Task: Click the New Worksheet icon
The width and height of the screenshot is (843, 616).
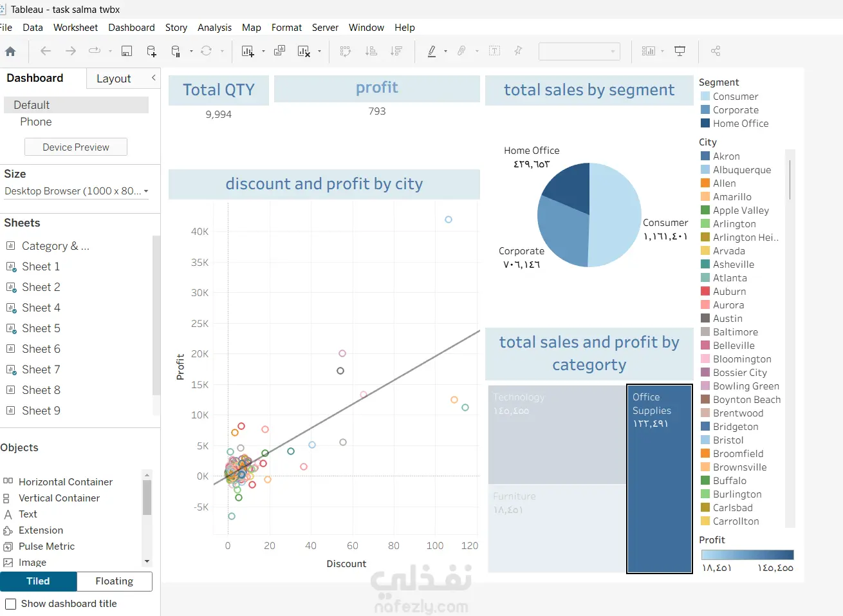Action: [248, 51]
